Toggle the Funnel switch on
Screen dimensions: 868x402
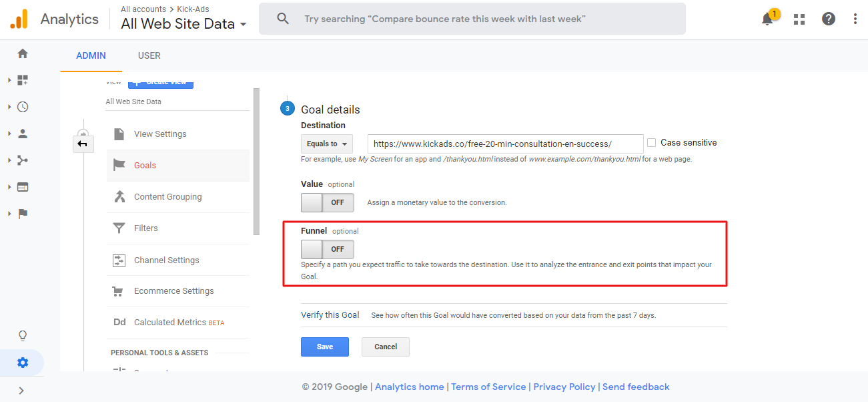tap(328, 249)
